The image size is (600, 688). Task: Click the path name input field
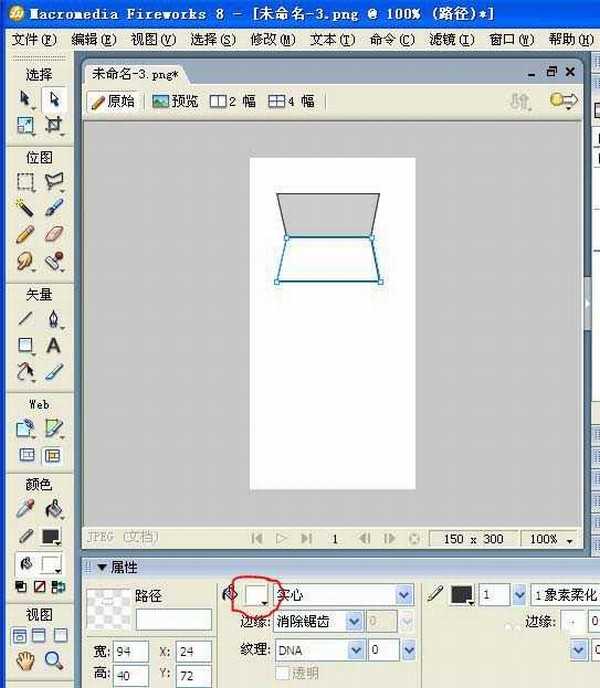(x=174, y=620)
